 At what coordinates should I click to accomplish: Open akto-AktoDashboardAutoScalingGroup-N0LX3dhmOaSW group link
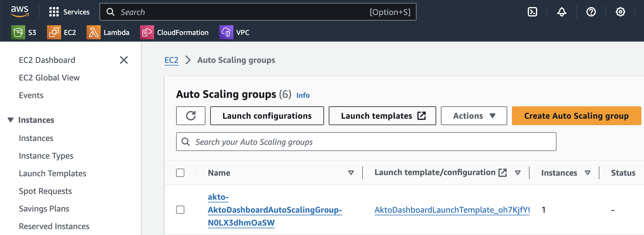pyautogui.click(x=275, y=210)
